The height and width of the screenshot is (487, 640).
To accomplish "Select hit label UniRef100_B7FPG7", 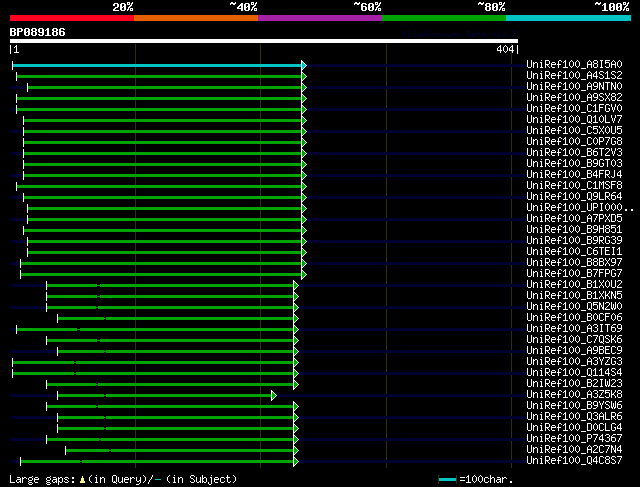I will (x=574, y=274).
